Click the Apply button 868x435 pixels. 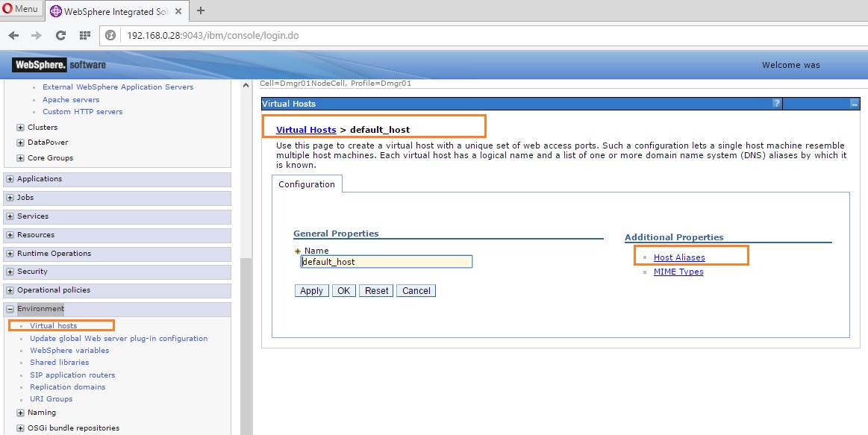coord(310,290)
